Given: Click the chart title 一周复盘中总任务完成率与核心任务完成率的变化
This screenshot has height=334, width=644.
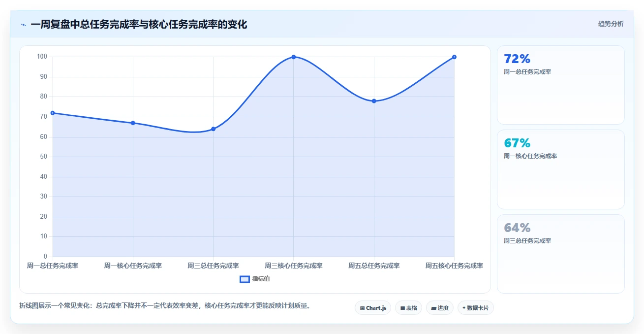Looking at the screenshot, I should 139,25.
